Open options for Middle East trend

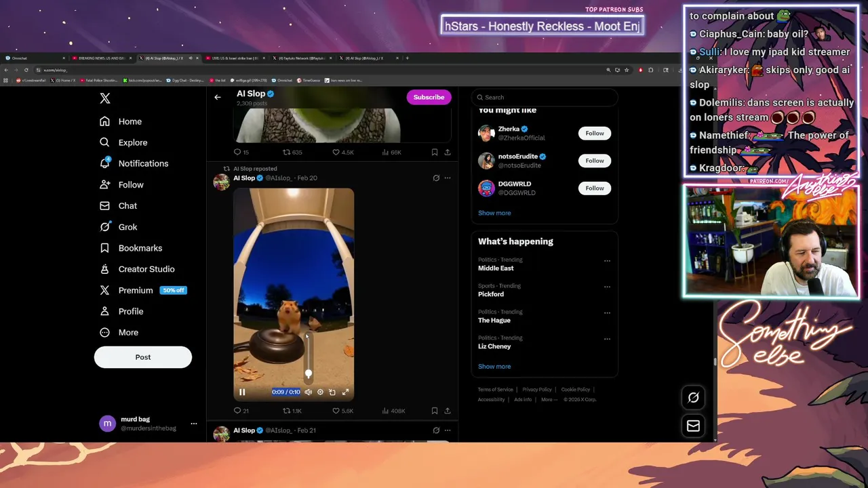point(607,260)
